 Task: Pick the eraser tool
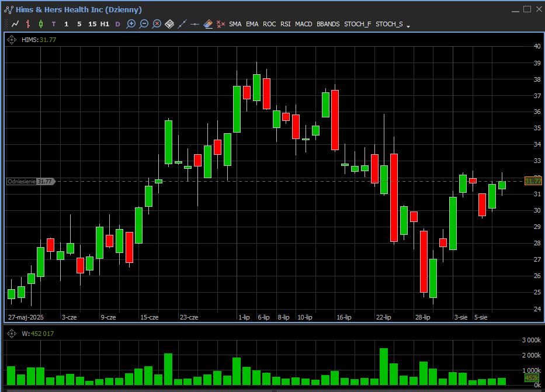(207, 24)
